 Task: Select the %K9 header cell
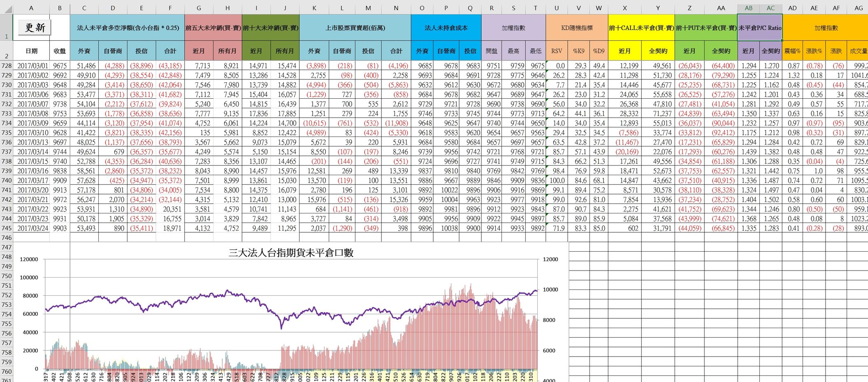tap(578, 51)
